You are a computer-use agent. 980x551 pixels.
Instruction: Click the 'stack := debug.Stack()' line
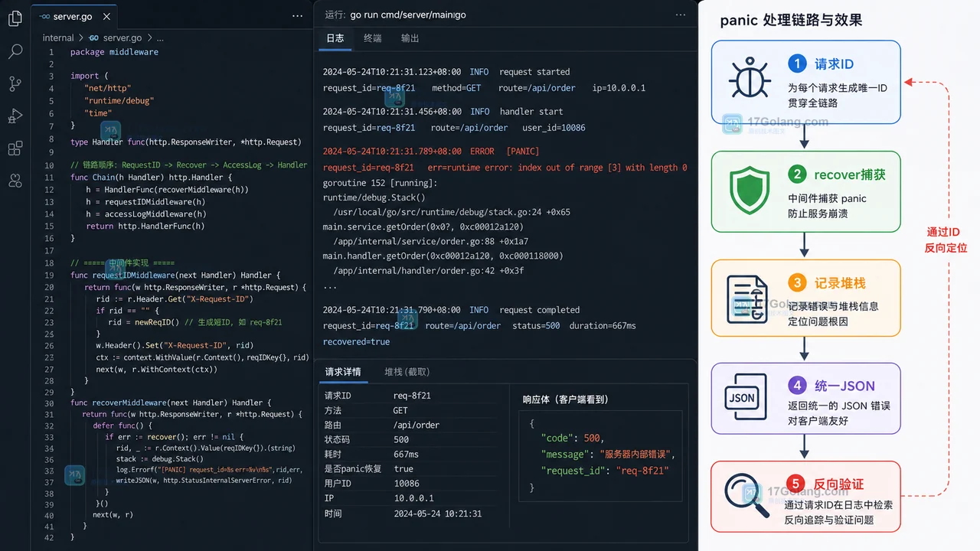click(160, 458)
